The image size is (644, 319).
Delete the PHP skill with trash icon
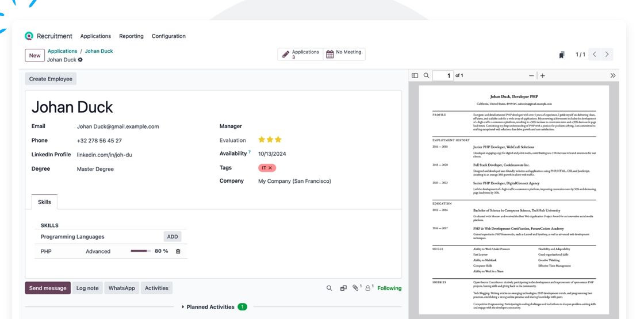click(178, 251)
